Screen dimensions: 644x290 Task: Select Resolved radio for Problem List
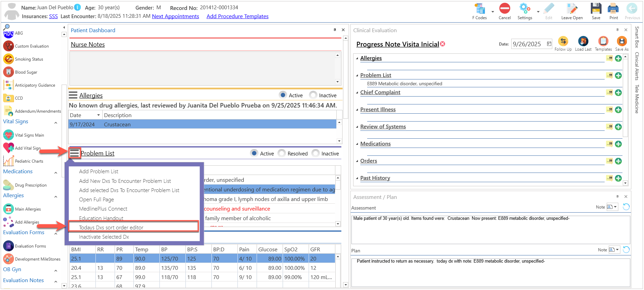coord(282,153)
